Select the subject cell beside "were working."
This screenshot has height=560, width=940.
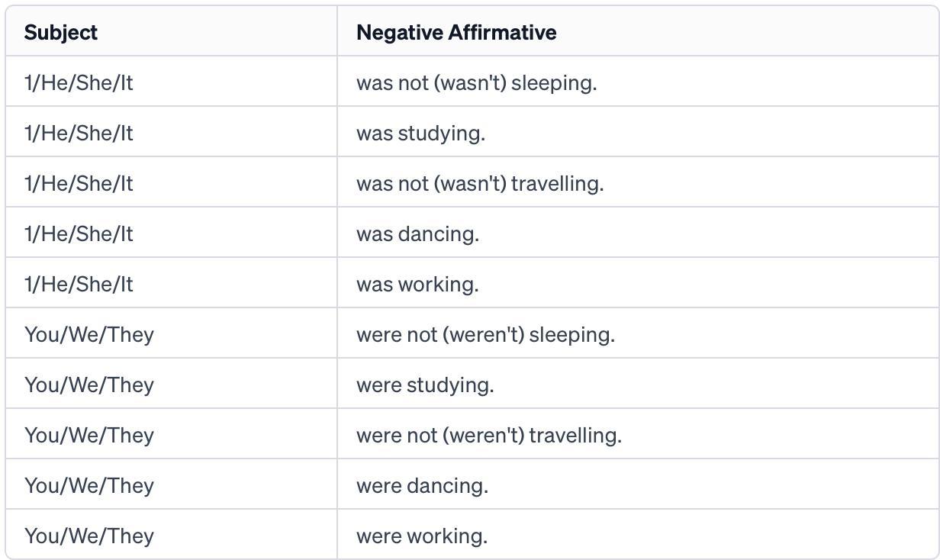pyautogui.click(x=89, y=536)
